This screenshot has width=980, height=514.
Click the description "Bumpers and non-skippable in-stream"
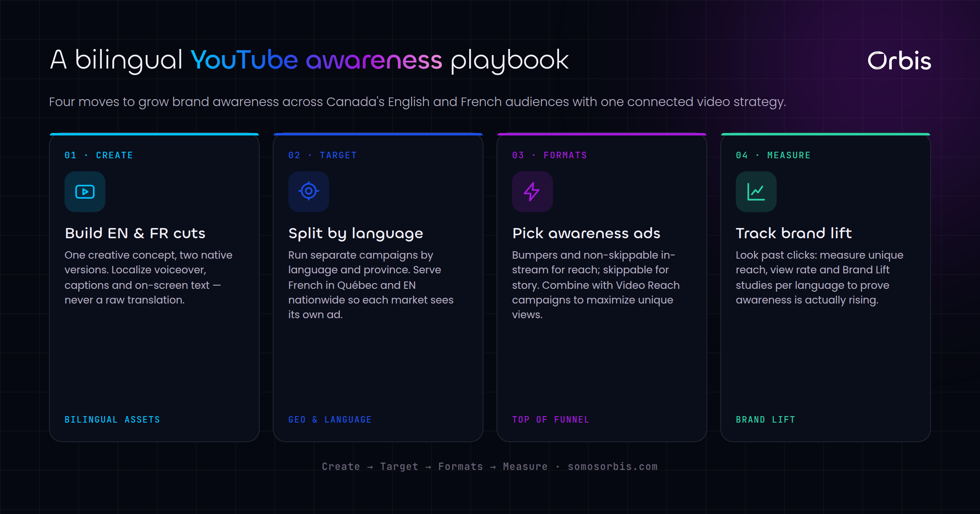coord(596,285)
